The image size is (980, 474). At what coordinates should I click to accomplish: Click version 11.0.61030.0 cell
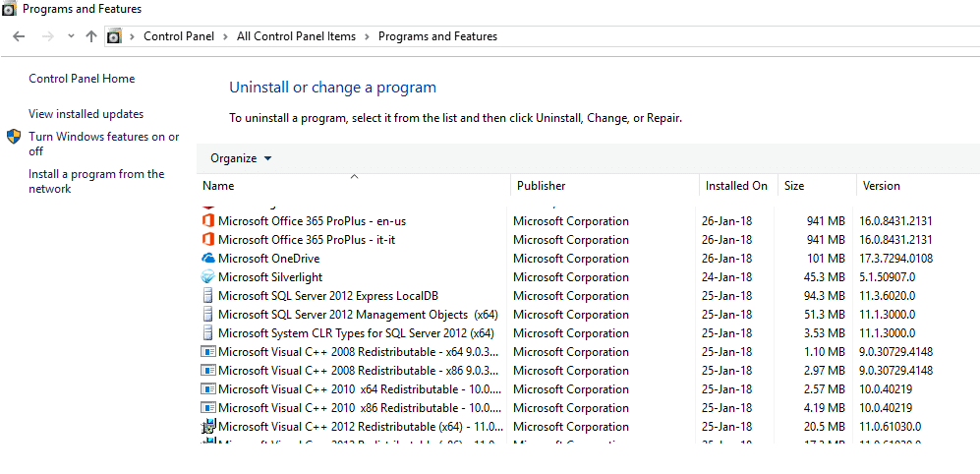pyautogui.click(x=891, y=427)
